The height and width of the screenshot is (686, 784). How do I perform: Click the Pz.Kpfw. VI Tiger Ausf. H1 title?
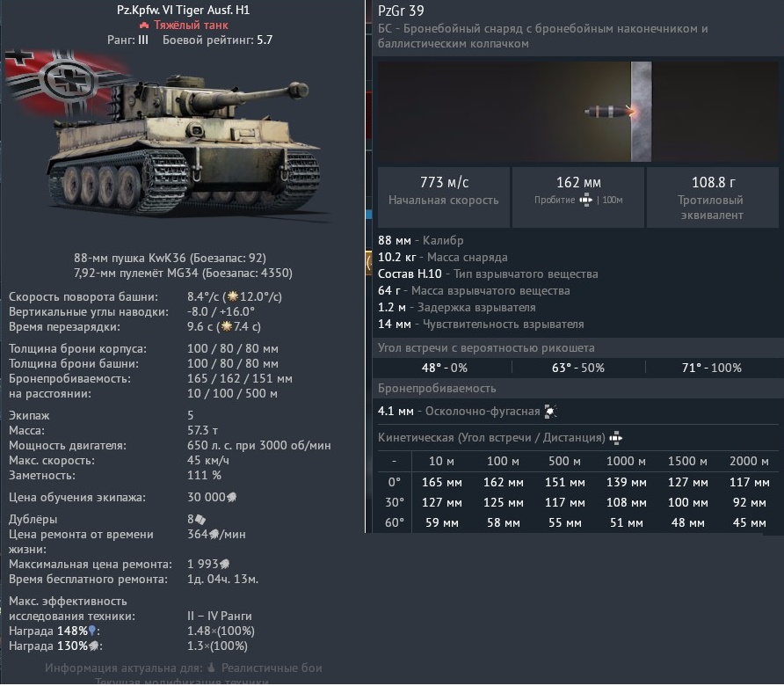pyautogui.click(x=184, y=10)
